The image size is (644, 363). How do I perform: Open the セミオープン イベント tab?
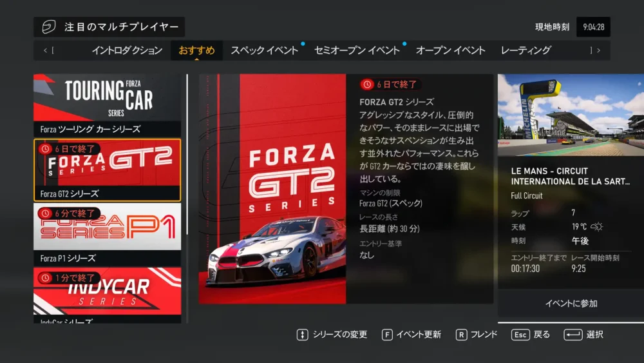point(357,50)
